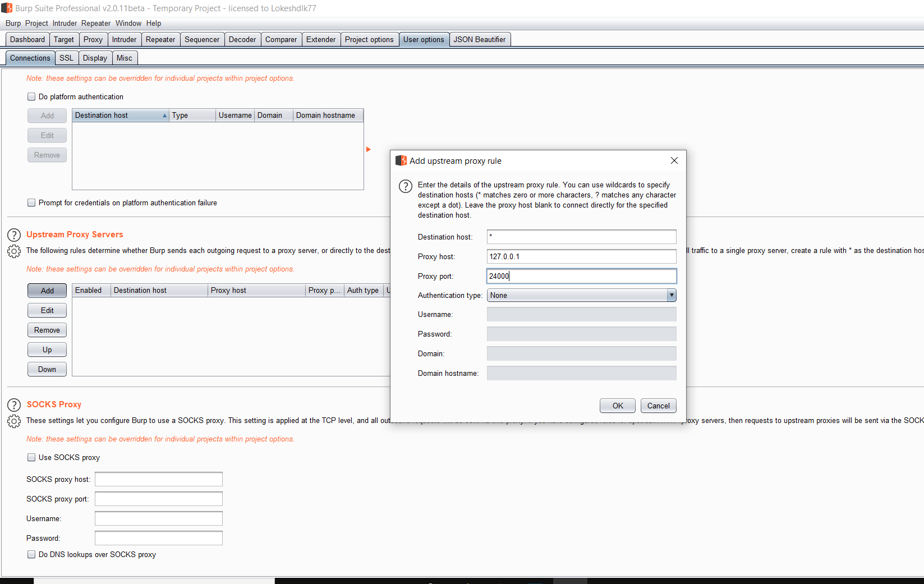The width and height of the screenshot is (924, 584).
Task: Click into Proxy host field showing 127.0.0.1
Action: (582, 256)
